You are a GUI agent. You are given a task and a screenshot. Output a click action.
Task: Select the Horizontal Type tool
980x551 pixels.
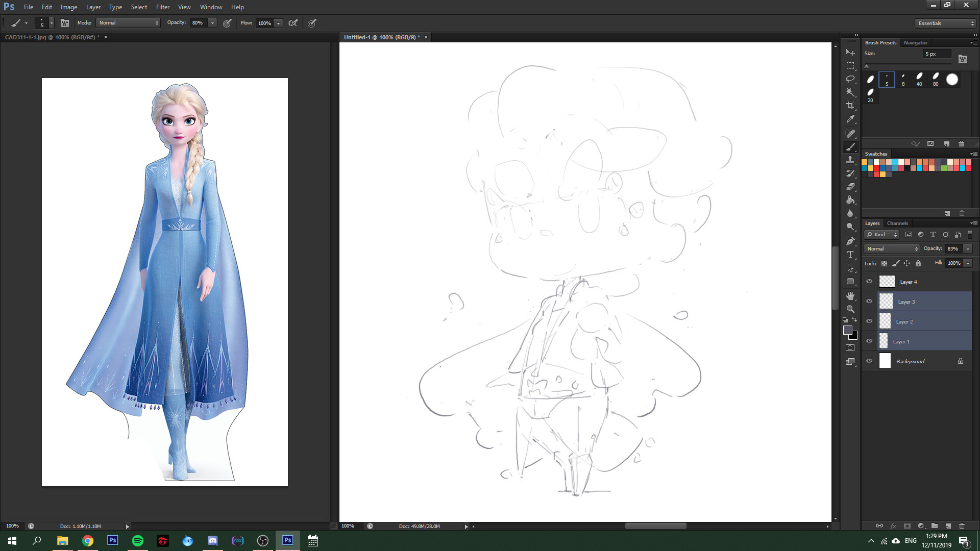pyautogui.click(x=850, y=254)
